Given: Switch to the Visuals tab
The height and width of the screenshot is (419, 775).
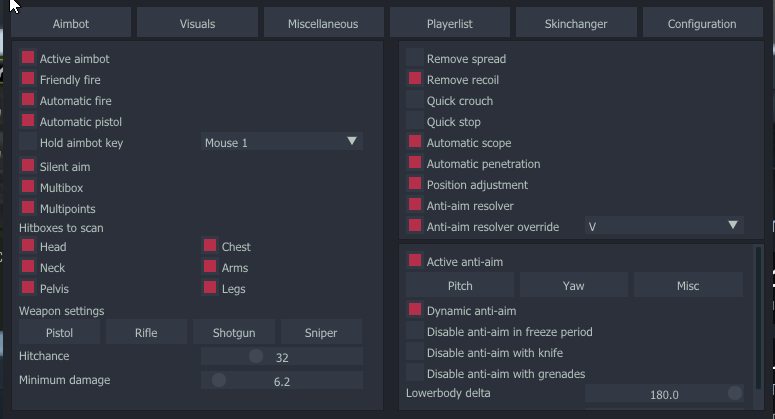Looking at the screenshot, I should (x=197, y=24).
